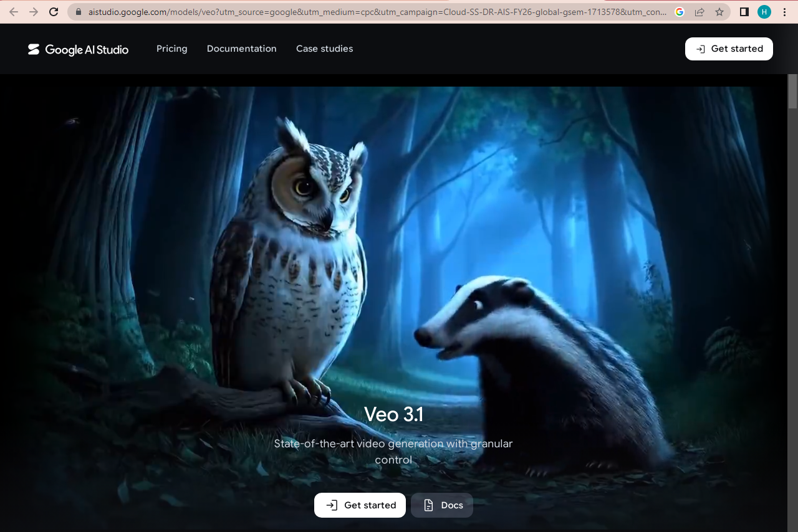Click the header Get started button
This screenshot has height=532, width=798.
(729, 49)
